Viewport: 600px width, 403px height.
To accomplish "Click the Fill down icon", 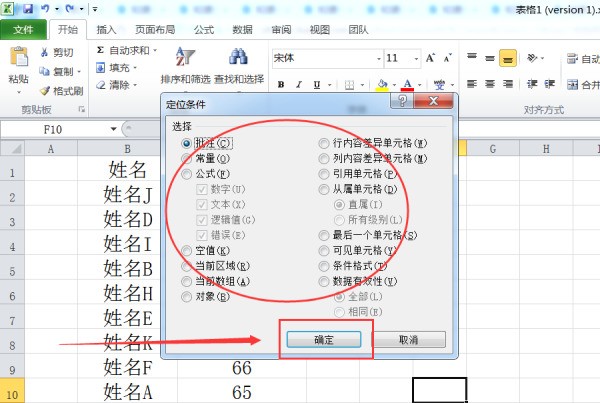I will [x=100, y=68].
